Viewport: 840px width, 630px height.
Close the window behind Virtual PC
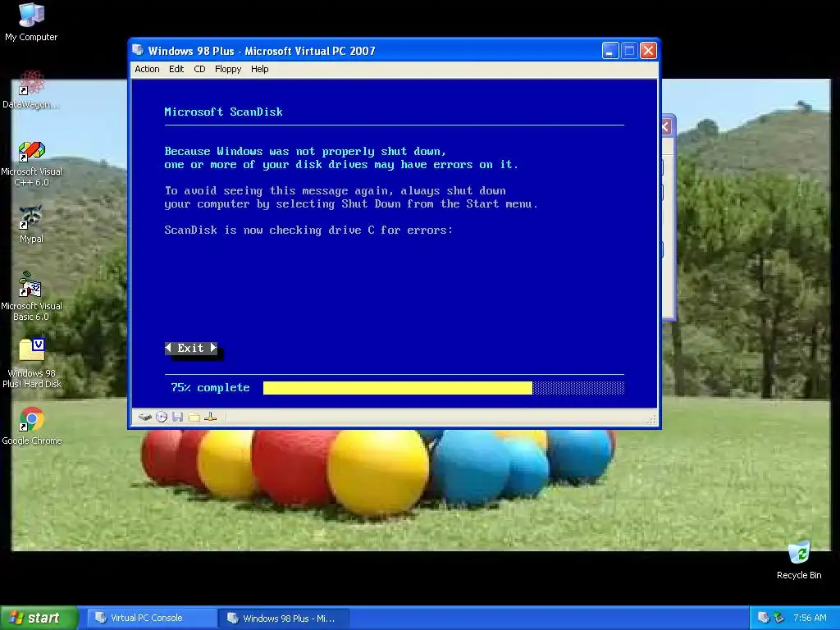[x=666, y=127]
